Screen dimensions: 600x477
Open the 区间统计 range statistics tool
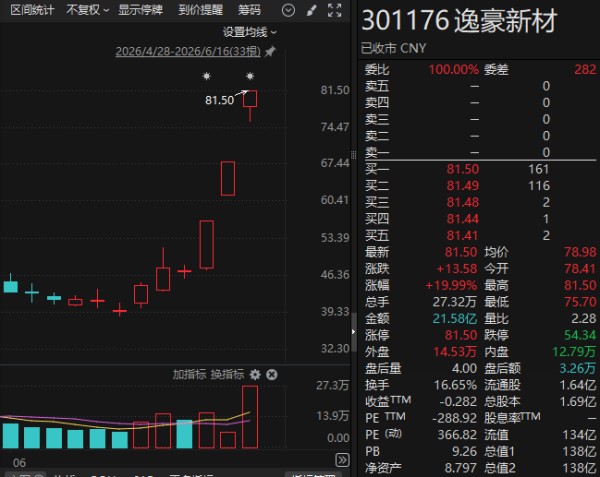click(x=32, y=10)
